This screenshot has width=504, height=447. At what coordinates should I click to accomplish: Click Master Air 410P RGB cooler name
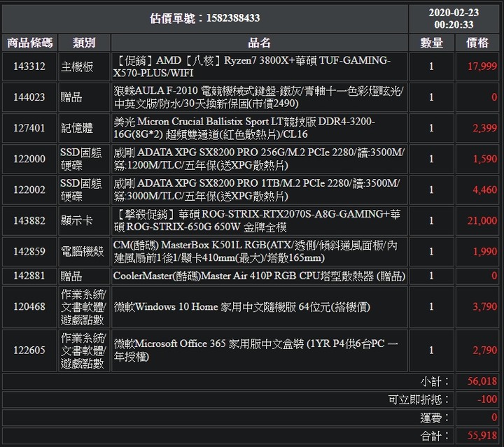pos(260,276)
